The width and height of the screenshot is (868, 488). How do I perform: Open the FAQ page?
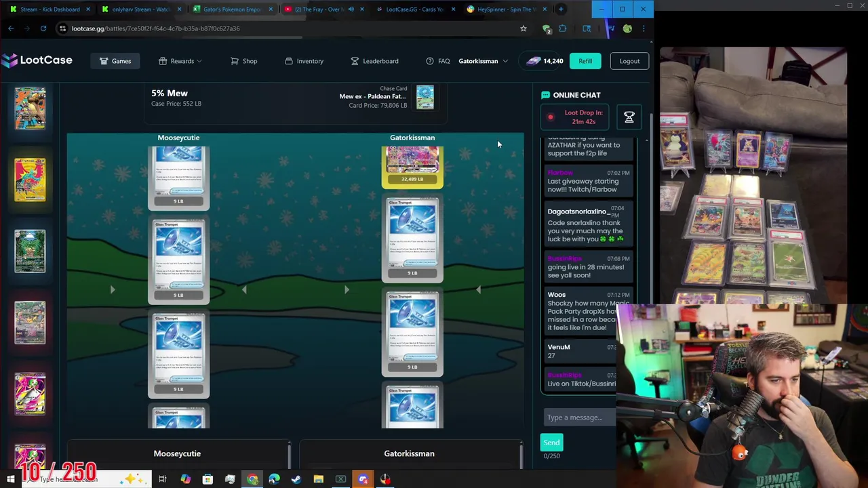pos(438,61)
